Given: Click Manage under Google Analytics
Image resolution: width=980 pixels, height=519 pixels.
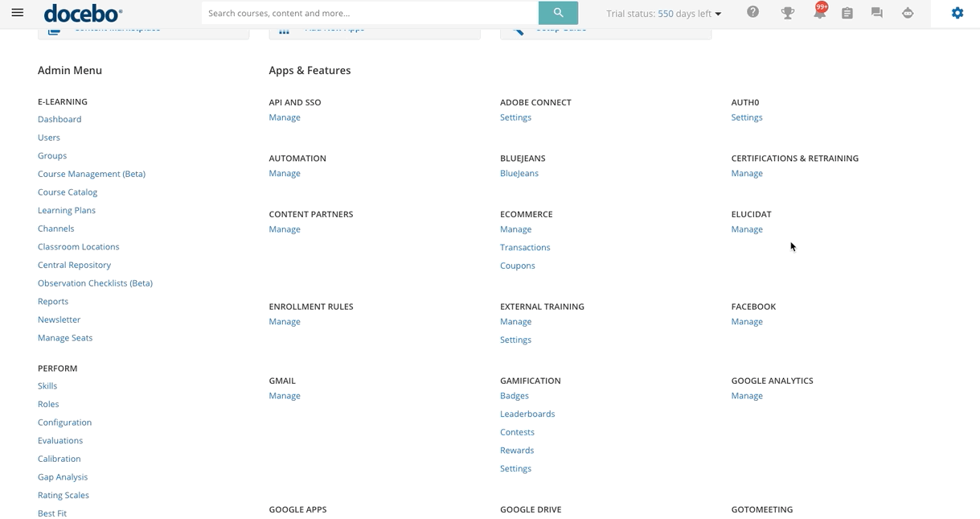Looking at the screenshot, I should tap(747, 396).
